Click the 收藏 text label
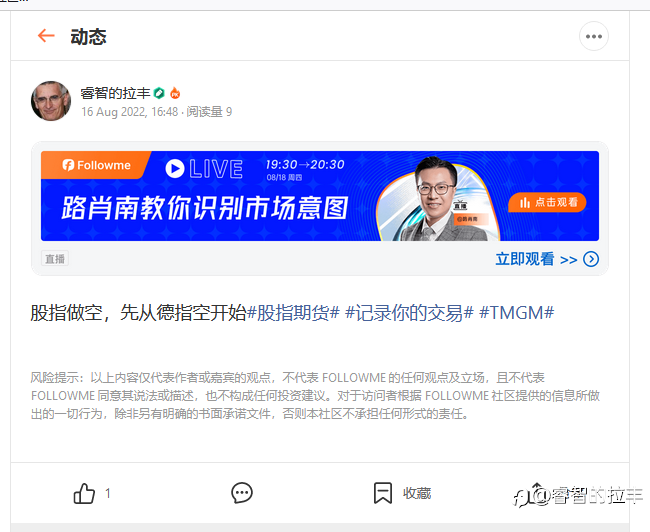 click(x=417, y=493)
